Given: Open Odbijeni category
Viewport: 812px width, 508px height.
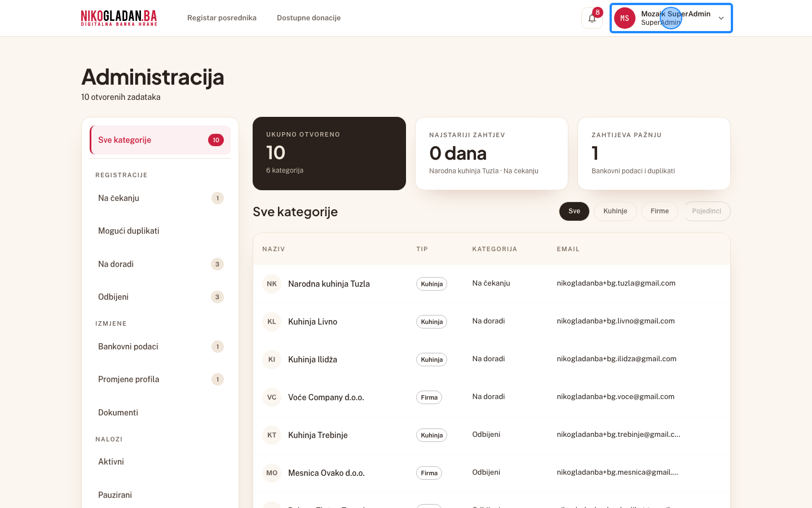Looking at the screenshot, I should tap(160, 297).
